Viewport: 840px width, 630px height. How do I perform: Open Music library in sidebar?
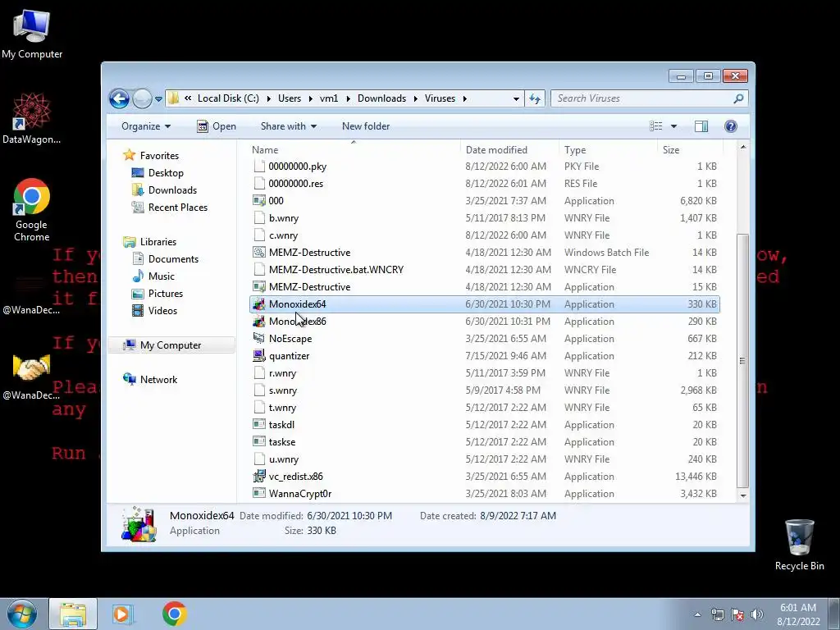[162, 276]
